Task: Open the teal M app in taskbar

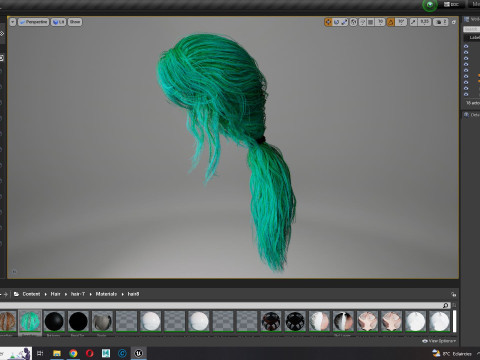Action: 106,353
